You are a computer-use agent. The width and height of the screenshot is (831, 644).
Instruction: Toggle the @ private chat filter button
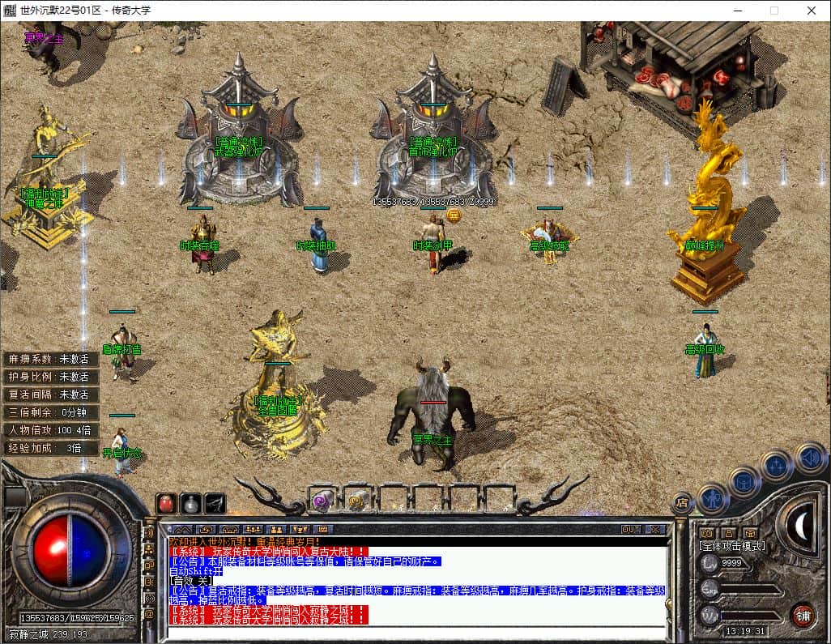coord(150,615)
